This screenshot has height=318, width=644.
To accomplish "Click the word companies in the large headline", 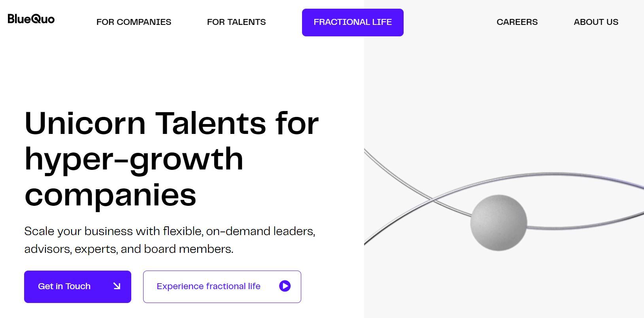I will (110, 195).
